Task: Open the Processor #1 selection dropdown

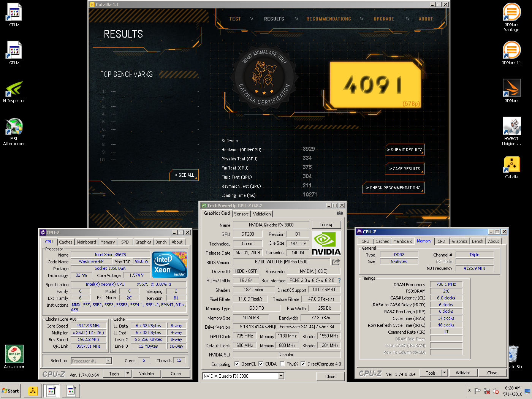Action: [109, 361]
